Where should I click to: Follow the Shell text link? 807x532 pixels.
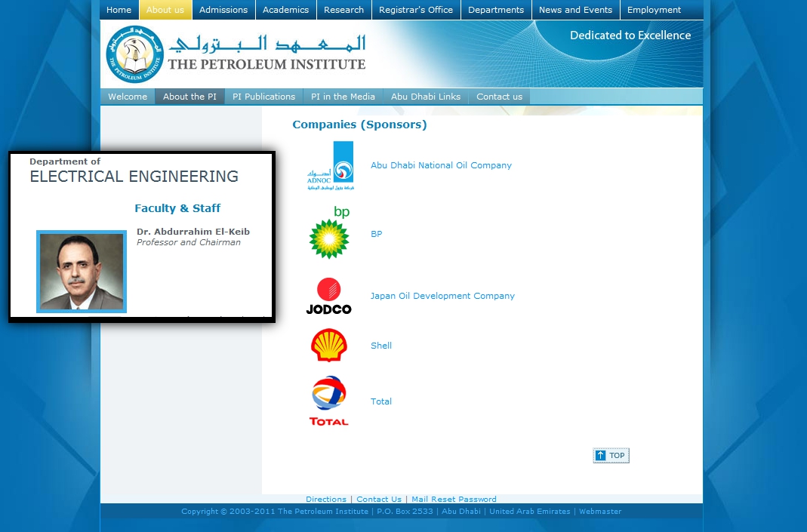coord(381,346)
